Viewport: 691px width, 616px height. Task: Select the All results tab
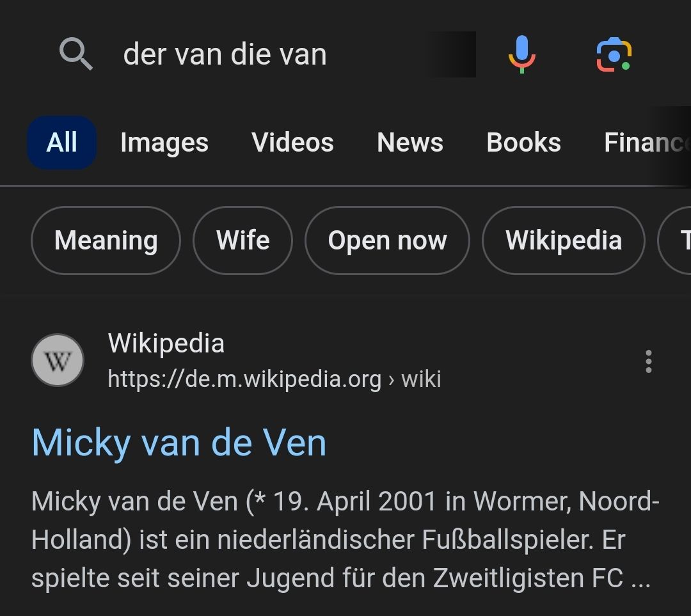(x=62, y=143)
